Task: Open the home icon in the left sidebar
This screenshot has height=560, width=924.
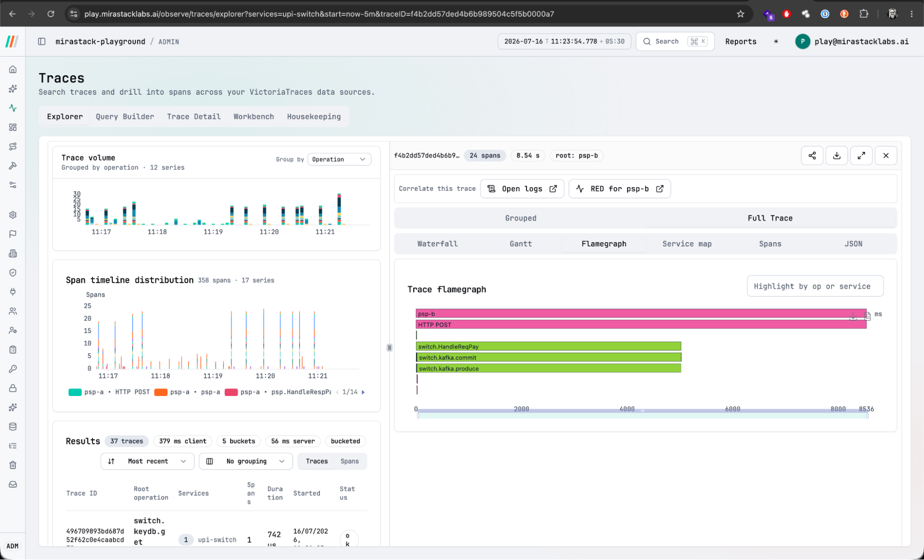Action: point(13,69)
